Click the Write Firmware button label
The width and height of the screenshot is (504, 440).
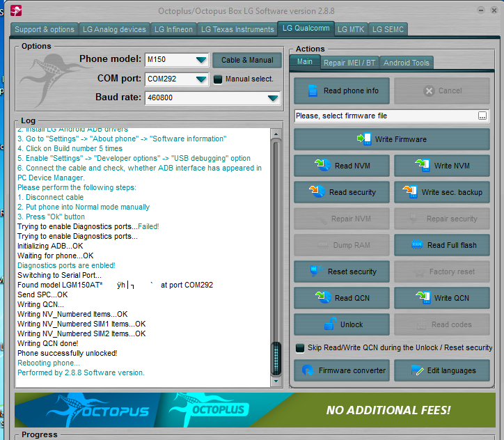[x=401, y=139]
